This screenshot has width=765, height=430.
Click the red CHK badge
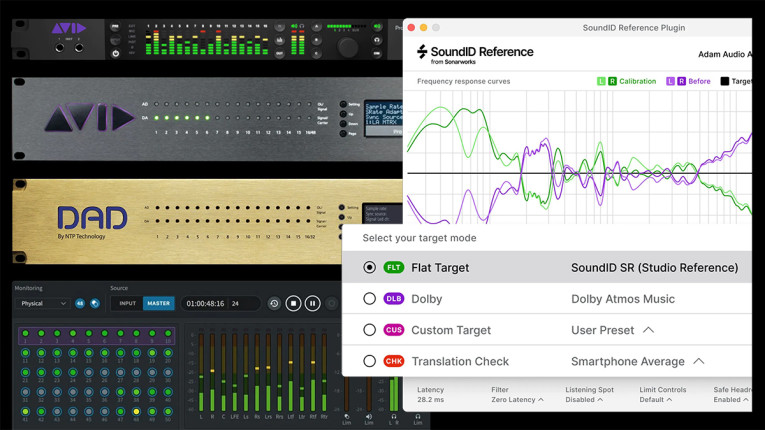pyautogui.click(x=393, y=361)
